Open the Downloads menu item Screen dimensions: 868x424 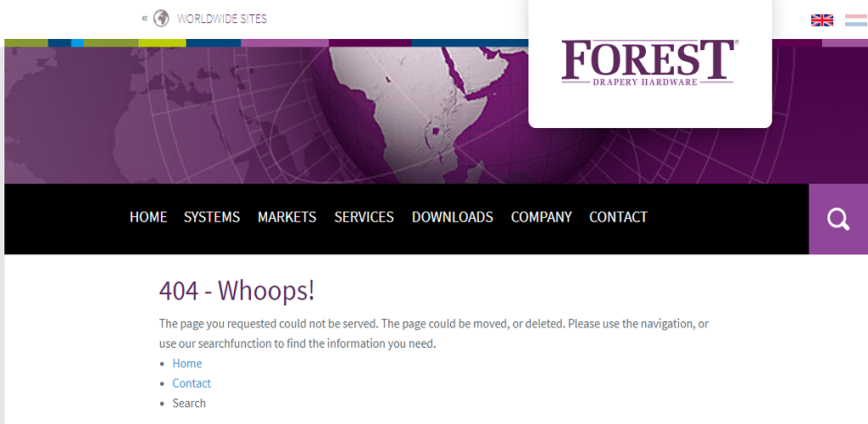pos(453,217)
